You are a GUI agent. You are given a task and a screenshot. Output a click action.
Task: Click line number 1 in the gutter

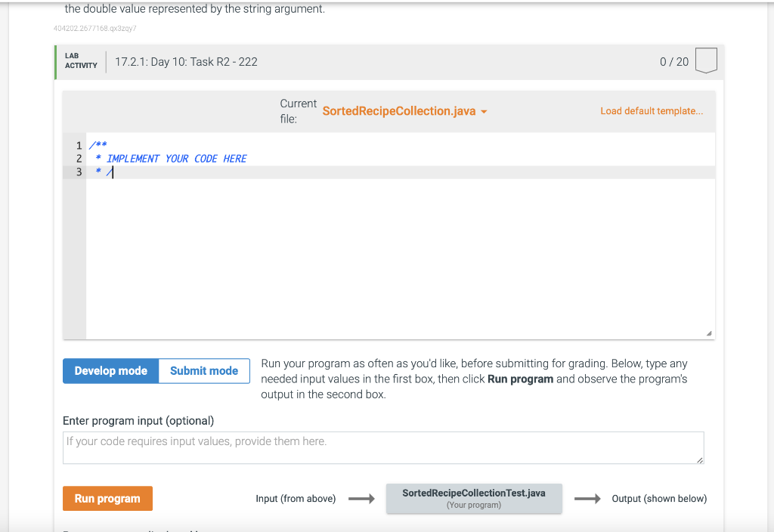pos(79,145)
